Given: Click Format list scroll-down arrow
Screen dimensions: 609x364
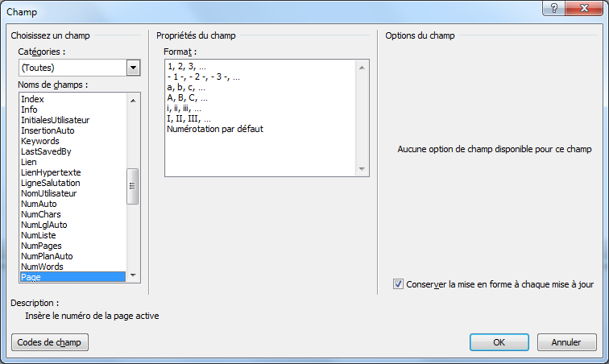Looking at the screenshot, I should (362, 168).
